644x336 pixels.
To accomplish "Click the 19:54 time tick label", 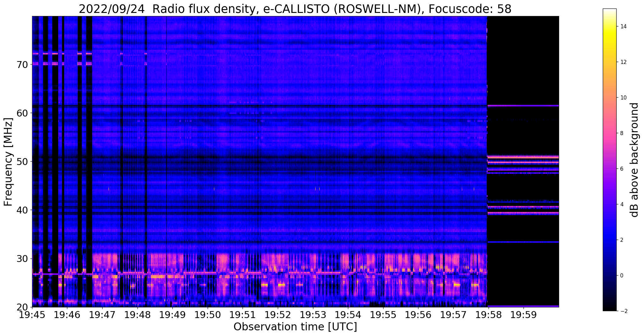I will (348, 315).
